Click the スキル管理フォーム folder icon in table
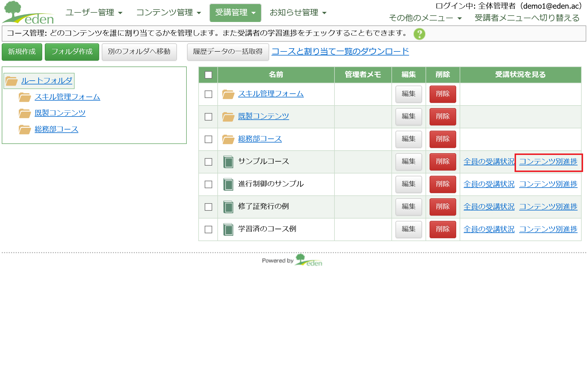Image resolution: width=588 pixels, height=370 pixels. coord(228,94)
